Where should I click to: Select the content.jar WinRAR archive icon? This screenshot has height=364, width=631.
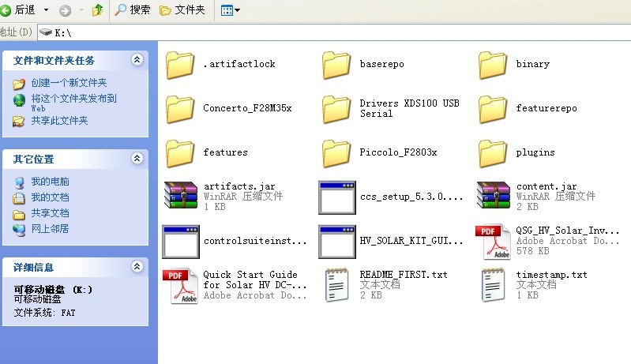coord(494,196)
